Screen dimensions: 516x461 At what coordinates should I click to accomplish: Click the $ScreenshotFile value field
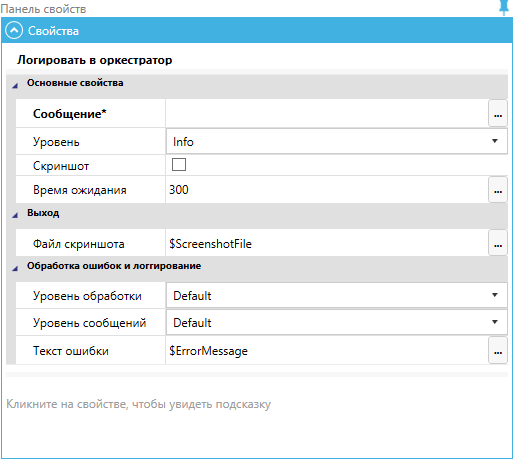click(x=327, y=243)
